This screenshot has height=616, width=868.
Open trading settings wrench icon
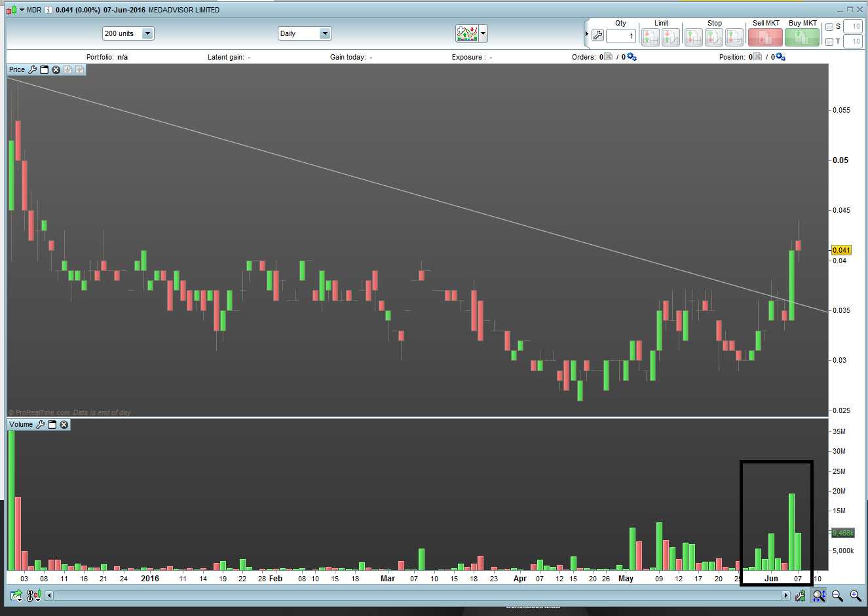click(597, 35)
